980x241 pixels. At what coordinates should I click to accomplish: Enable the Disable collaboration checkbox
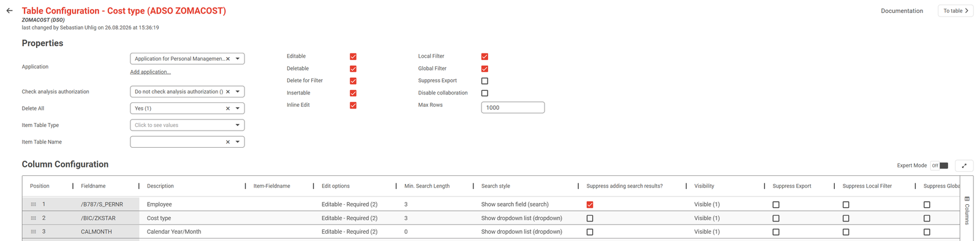(x=484, y=93)
